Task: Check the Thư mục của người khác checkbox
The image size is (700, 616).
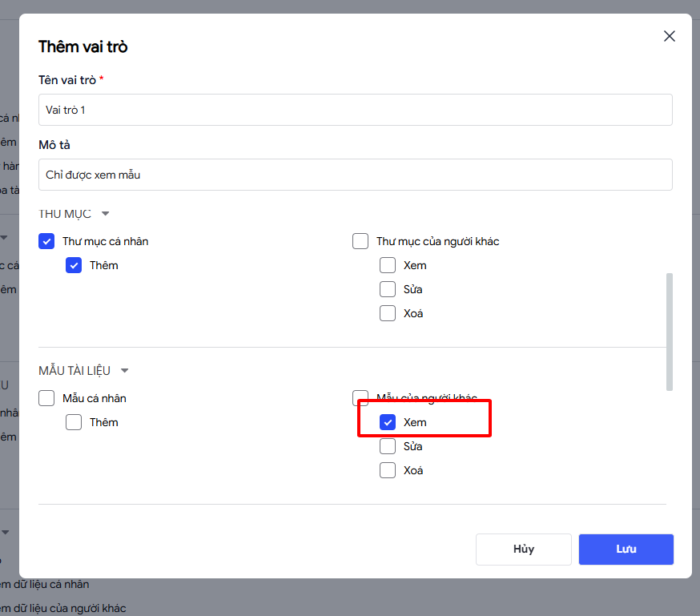Action: point(360,241)
